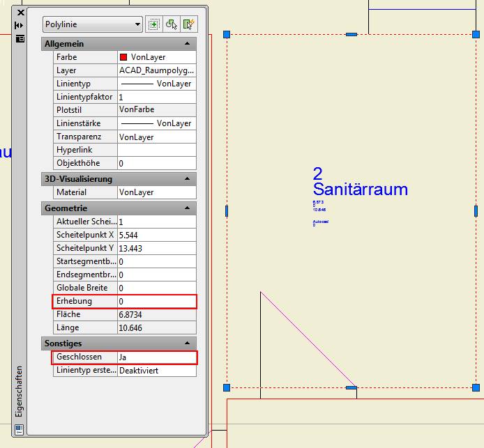This screenshot has height=448, width=484.
Task: Toggle the Geschlossen value Ja
Action: coord(157,357)
